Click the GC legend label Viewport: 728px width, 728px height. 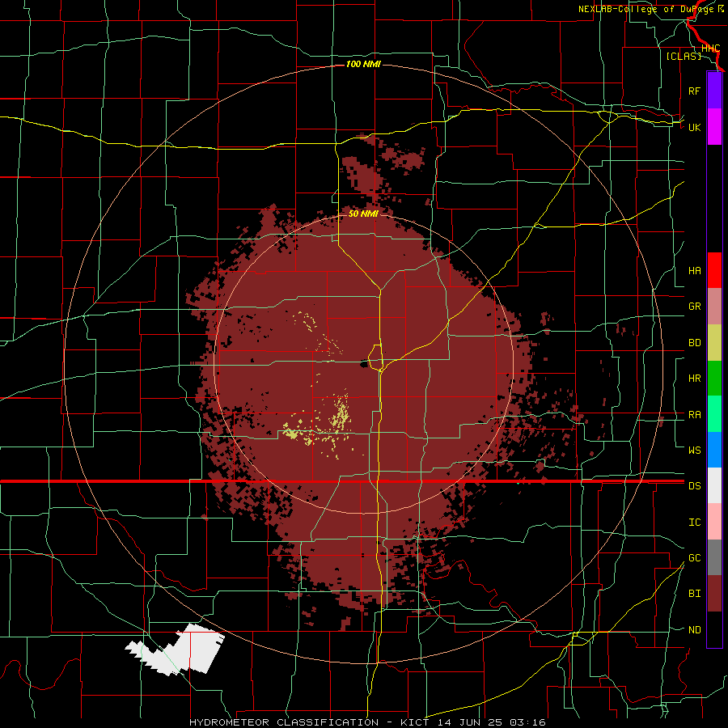[x=694, y=557]
